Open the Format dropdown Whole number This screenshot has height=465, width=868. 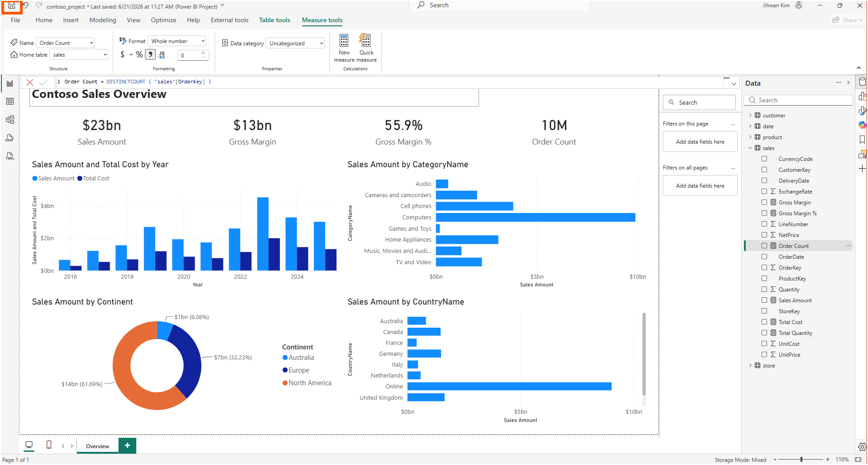click(x=177, y=41)
